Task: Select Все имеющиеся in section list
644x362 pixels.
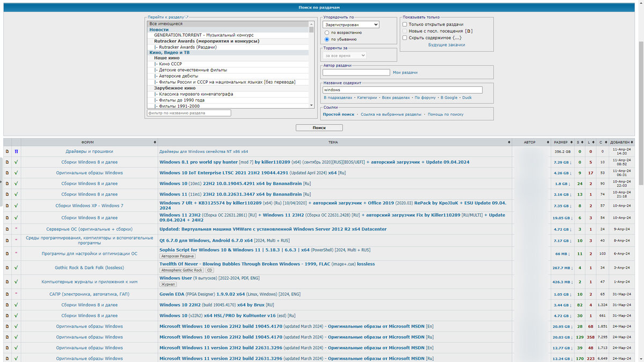Action: 228,24
